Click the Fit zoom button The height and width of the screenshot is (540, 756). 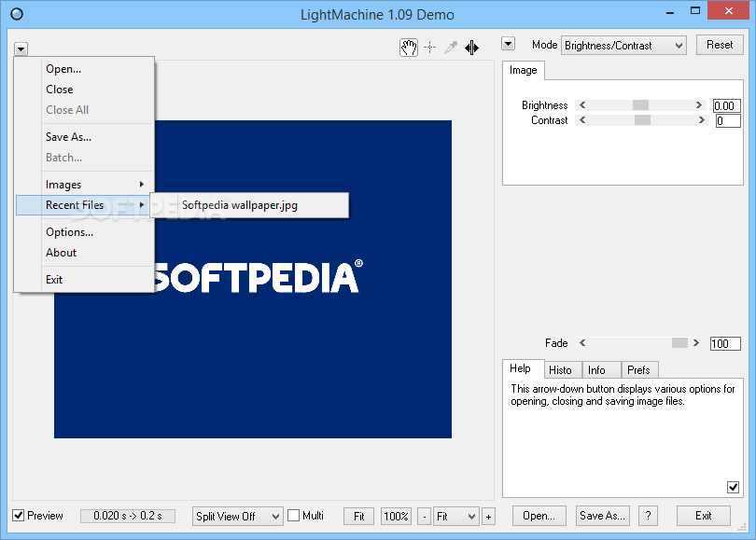coord(358,517)
